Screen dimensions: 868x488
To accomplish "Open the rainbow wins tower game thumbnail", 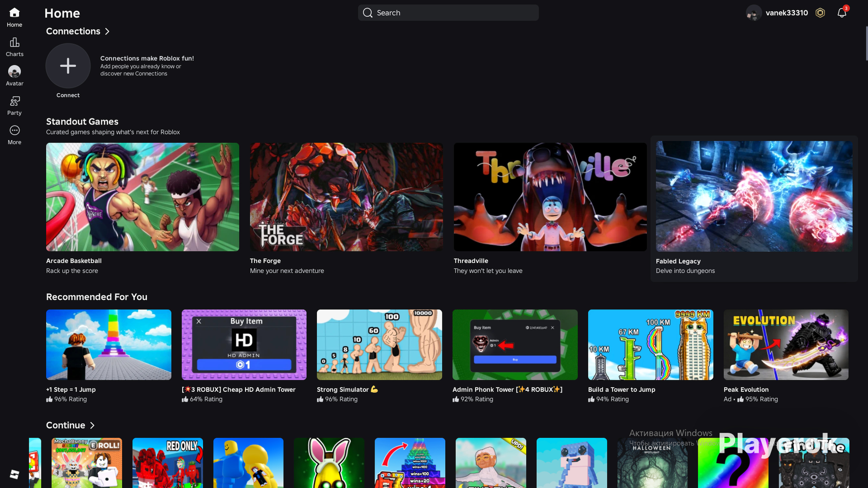I will coord(410,463).
